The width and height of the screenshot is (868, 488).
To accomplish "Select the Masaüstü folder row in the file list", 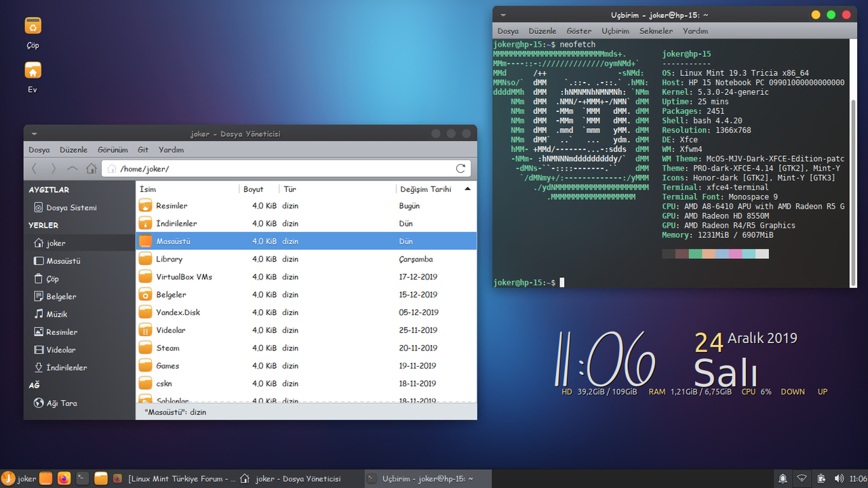I will tap(307, 241).
